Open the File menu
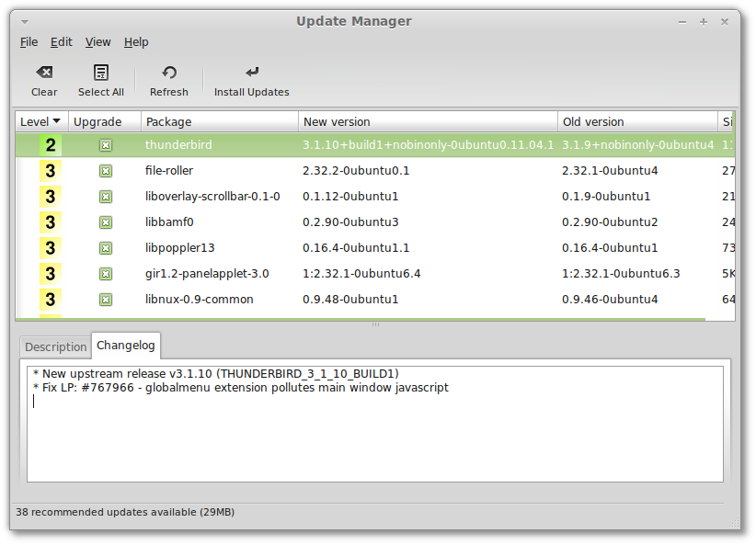 [29, 42]
